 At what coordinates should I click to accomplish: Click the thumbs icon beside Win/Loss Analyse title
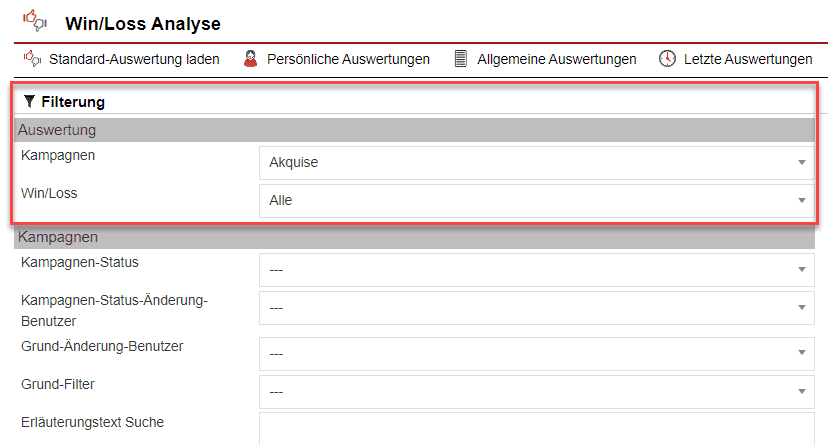point(35,22)
